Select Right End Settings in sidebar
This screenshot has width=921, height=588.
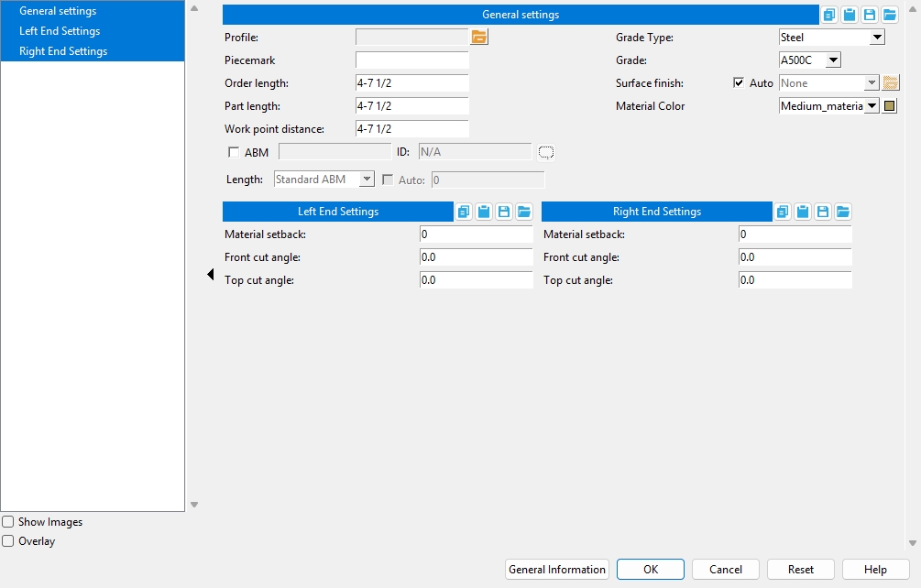click(63, 51)
